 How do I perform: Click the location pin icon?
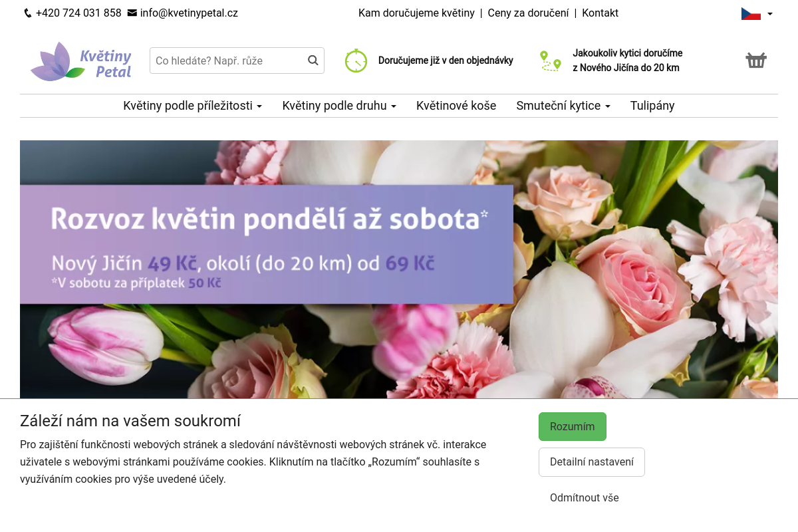550,61
